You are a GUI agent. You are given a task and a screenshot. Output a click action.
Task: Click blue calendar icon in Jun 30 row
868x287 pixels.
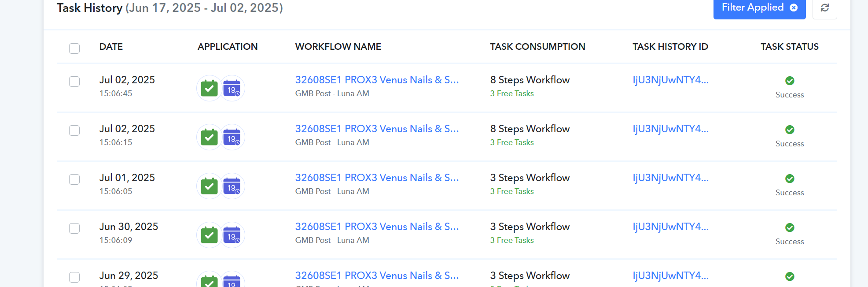(232, 235)
